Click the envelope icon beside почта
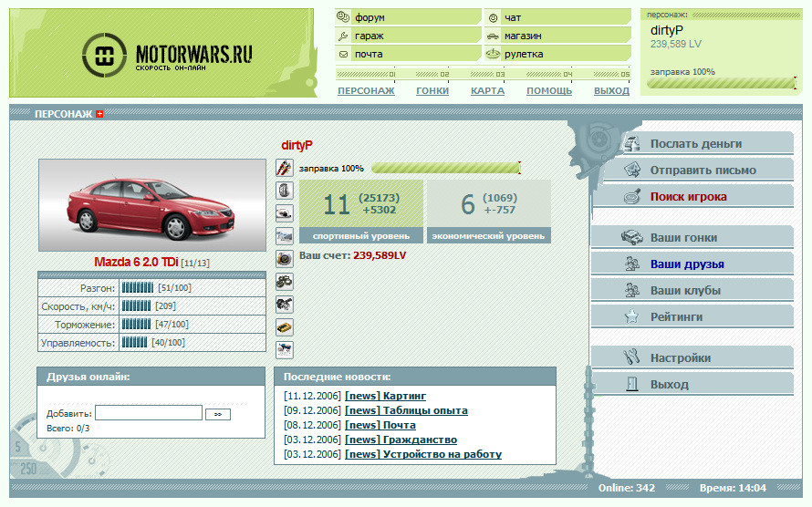Screen dimensions: 812x507 click(343, 54)
